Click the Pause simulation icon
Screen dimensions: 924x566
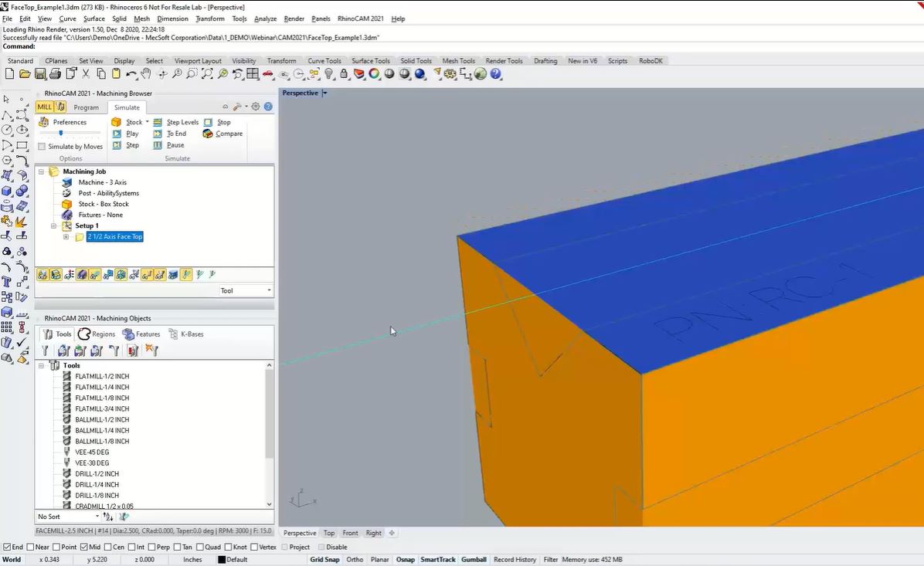pyautogui.click(x=157, y=145)
